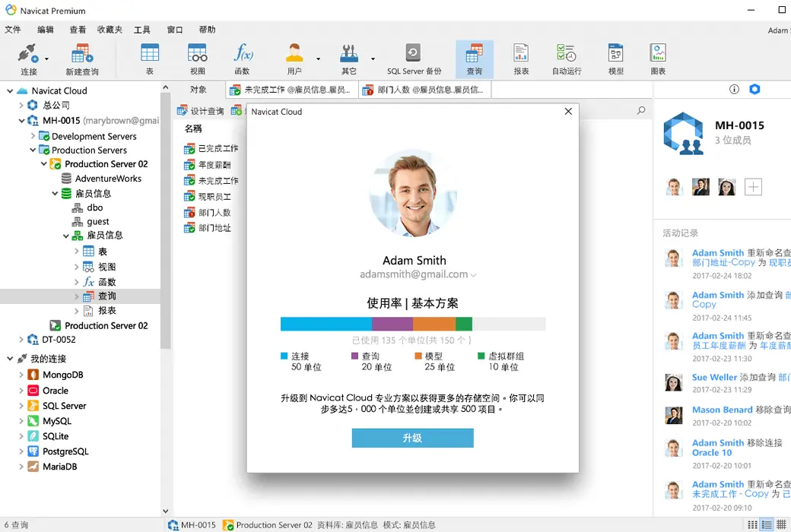Click Mason Benard link in activity log
Viewport: 791px width, 532px height.
coord(723,410)
